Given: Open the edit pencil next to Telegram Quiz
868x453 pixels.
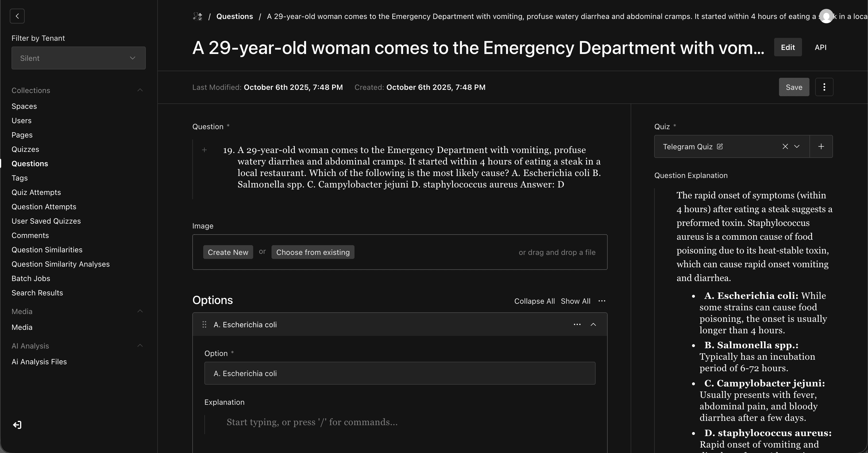Looking at the screenshot, I should coord(720,146).
